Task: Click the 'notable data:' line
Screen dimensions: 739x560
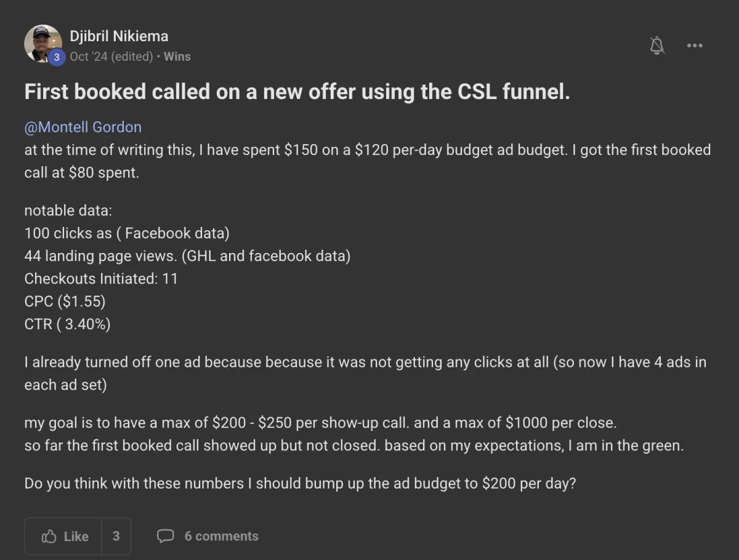Action: pos(68,210)
